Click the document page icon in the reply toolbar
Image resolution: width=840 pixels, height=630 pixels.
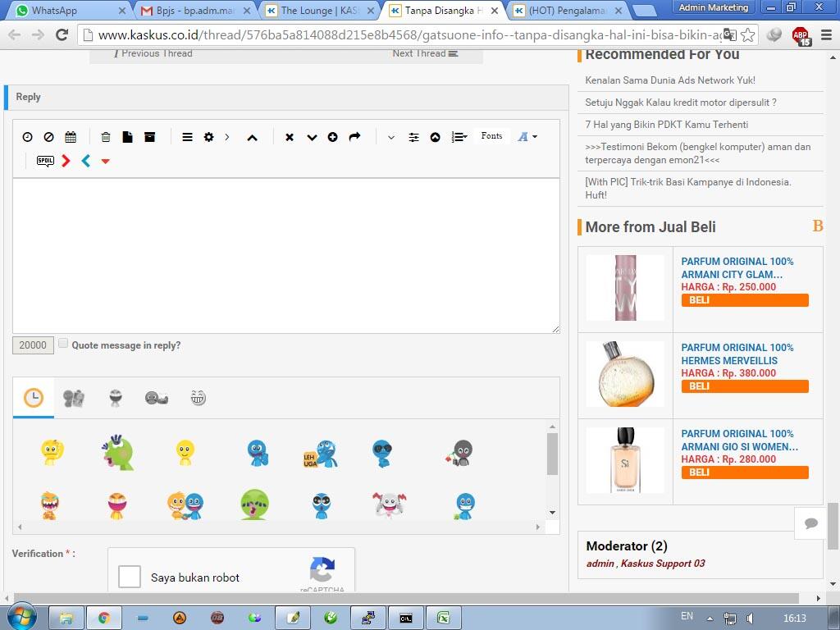point(127,137)
